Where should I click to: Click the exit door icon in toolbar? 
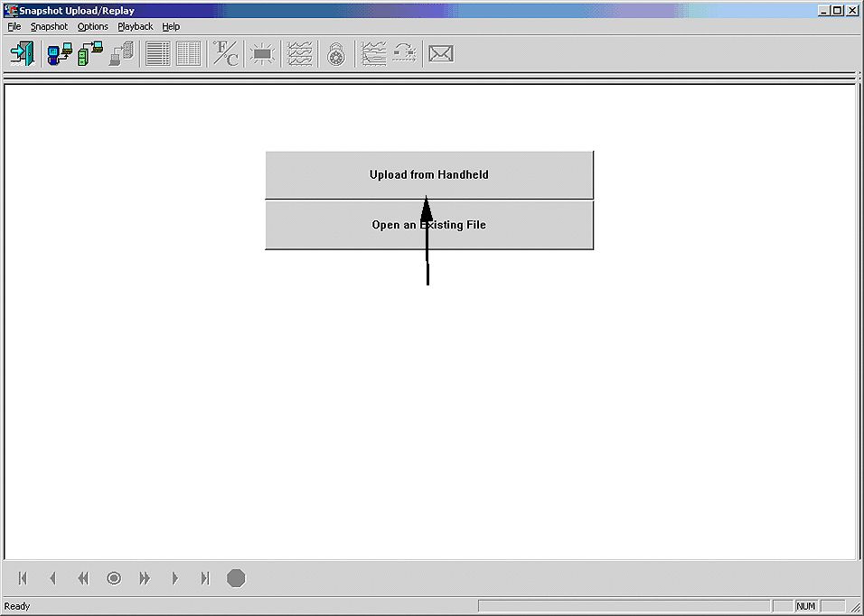[x=22, y=54]
